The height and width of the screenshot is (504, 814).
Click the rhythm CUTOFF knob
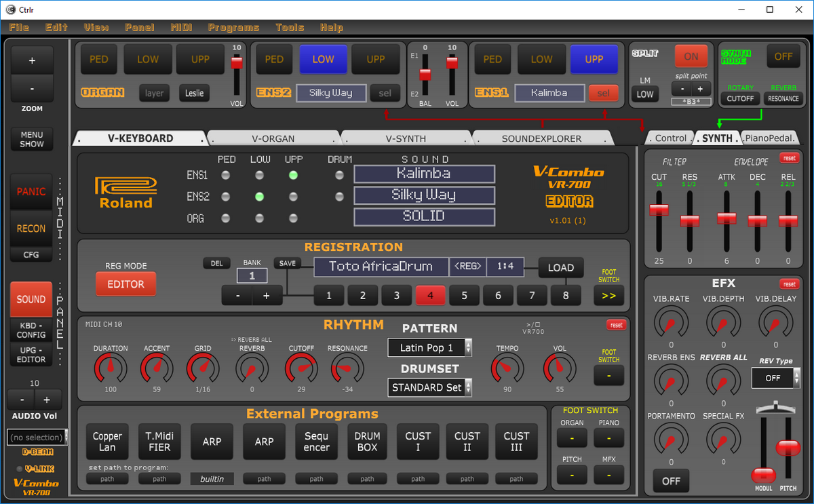tap(301, 369)
